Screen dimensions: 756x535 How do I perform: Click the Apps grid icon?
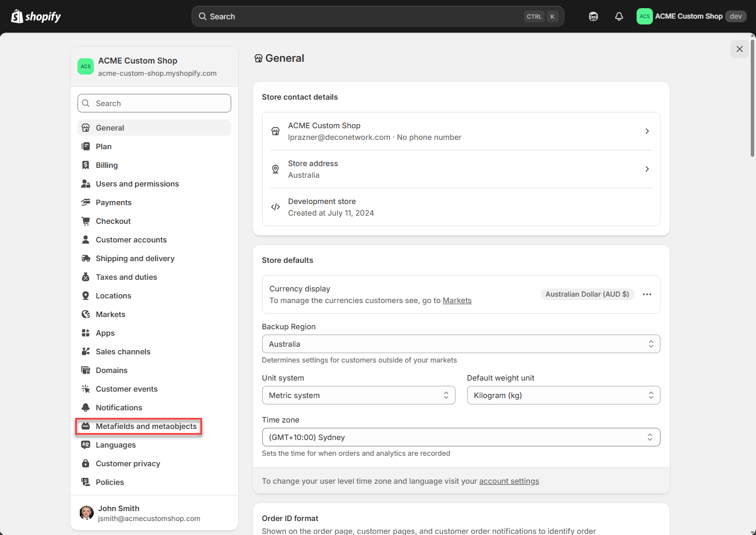[86, 333]
